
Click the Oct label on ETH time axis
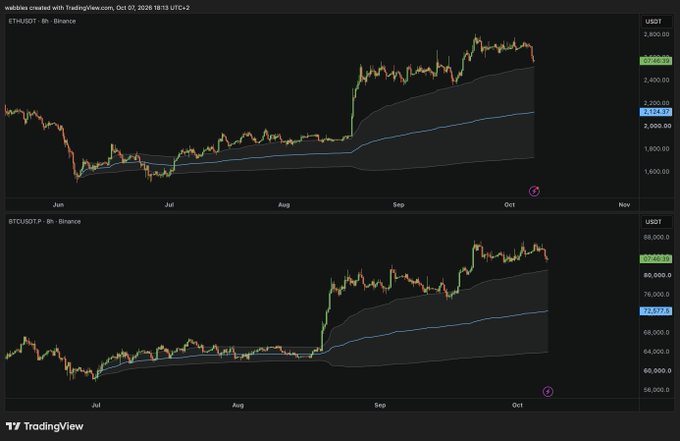(509, 205)
